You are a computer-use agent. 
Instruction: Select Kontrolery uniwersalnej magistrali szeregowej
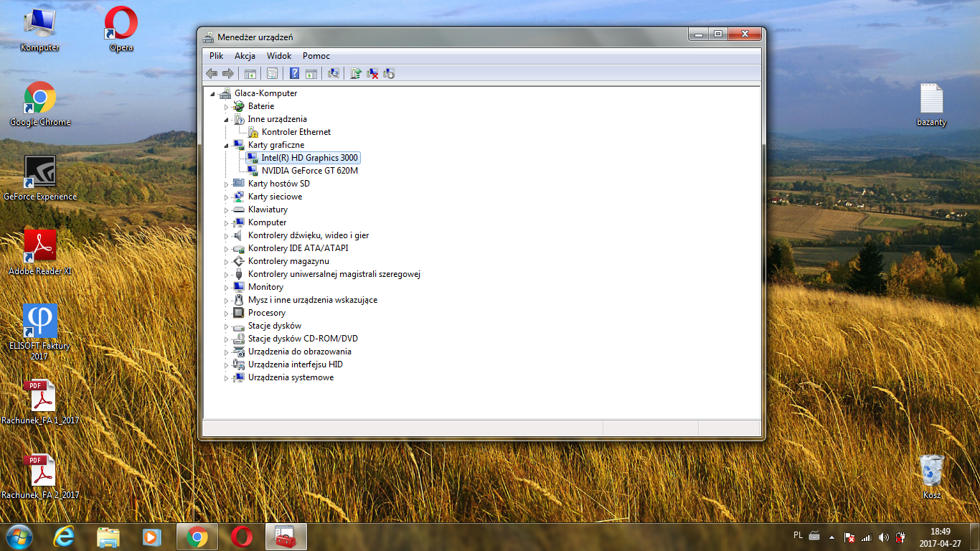(x=334, y=274)
